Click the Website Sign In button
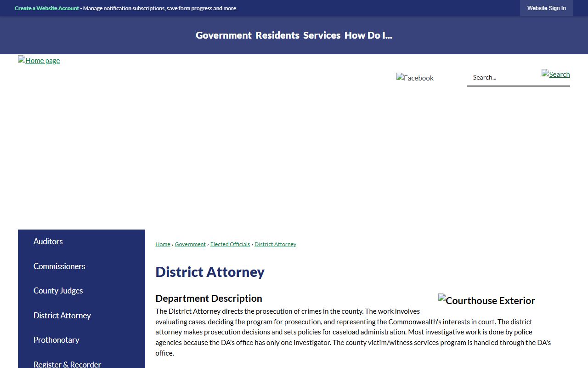Screen dimensions: 588x368 click(547, 8)
